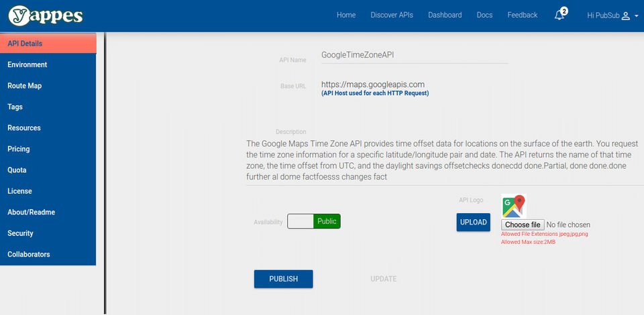This screenshot has height=315, width=644.
Task: Click the user profile icon
Action: point(625,15)
